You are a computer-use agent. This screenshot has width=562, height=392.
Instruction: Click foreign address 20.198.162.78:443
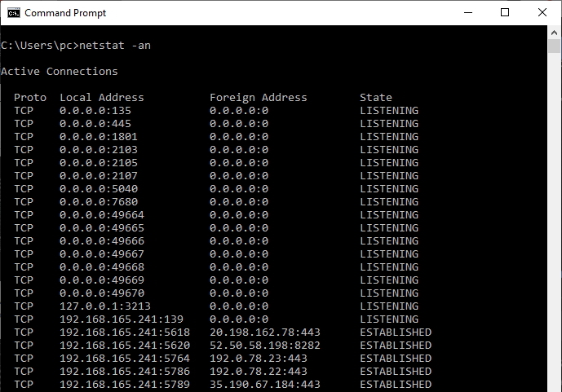(265, 333)
